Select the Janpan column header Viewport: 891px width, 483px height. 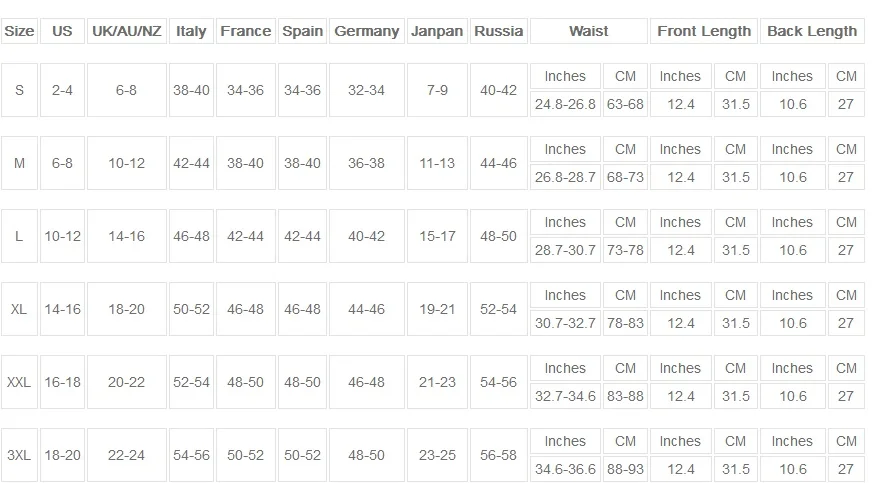click(437, 31)
